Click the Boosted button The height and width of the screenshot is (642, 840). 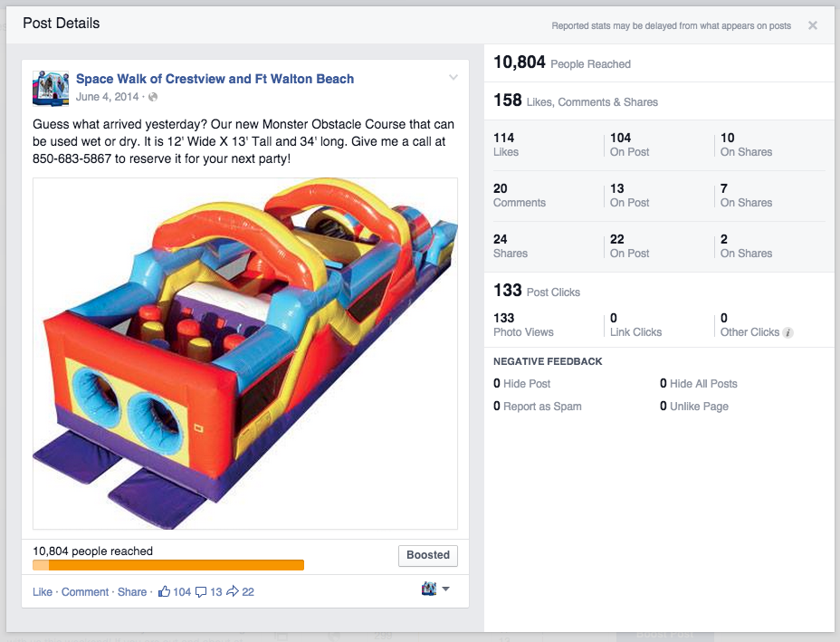click(x=428, y=555)
